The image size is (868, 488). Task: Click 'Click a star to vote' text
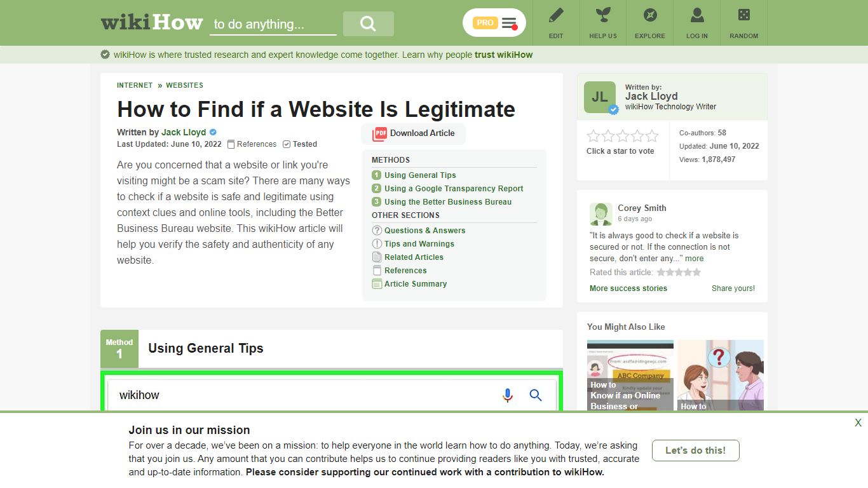click(620, 151)
